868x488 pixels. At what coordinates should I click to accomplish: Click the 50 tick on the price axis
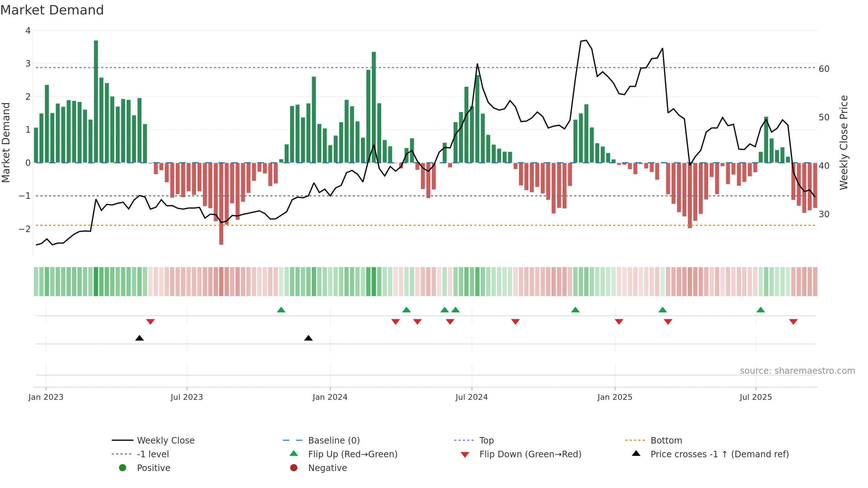tap(824, 117)
